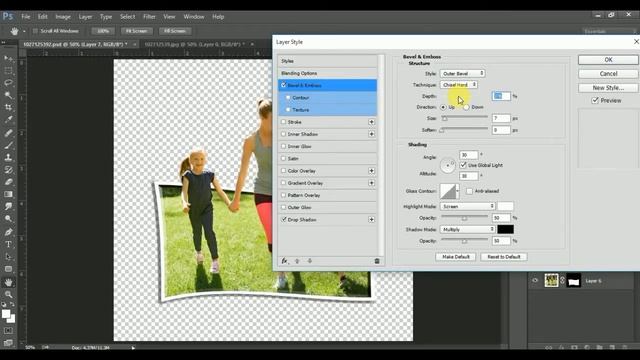Image resolution: width=640 pixels, height=360 pixels.
Task: Select the Gradient tool
Action: coord(8,194)
